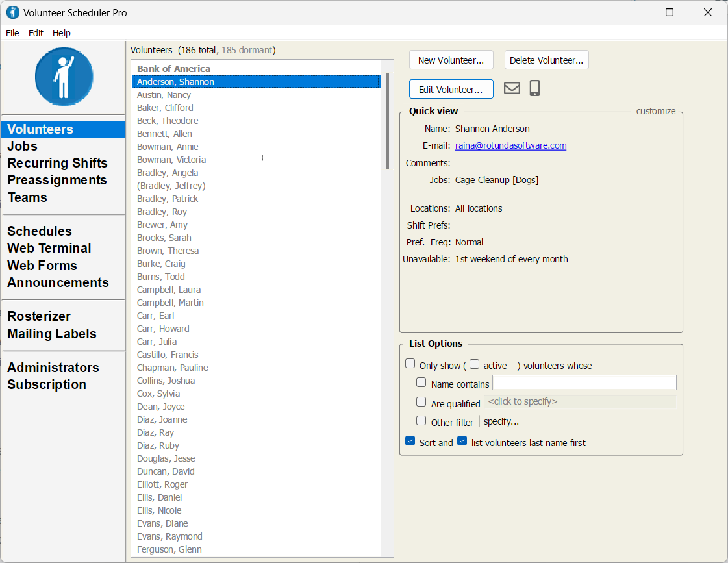Image resolution: width=728 pixels, height=563 pixels.
Task: Open Preassignments section
Action: (x=57, y=180)
